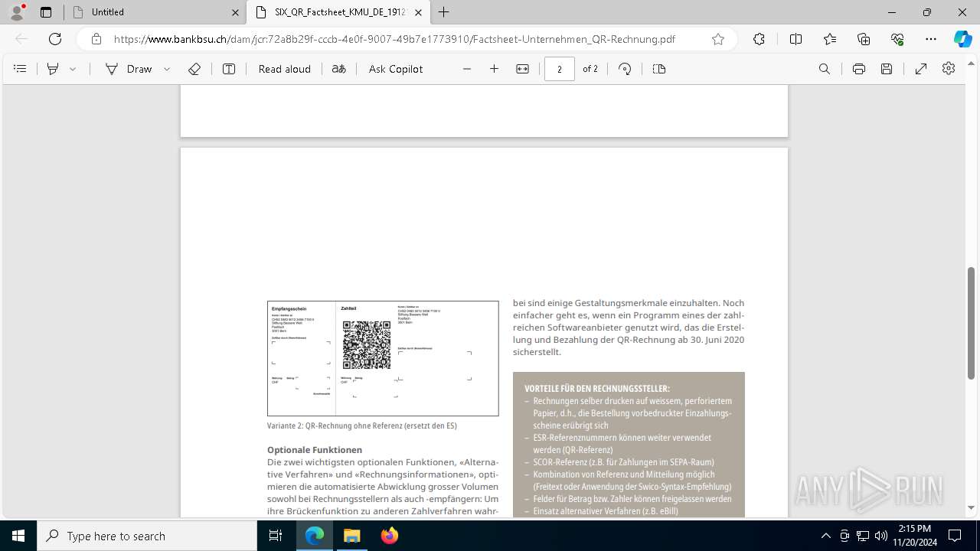Open PDF viewer settings

tap(949, 69)
